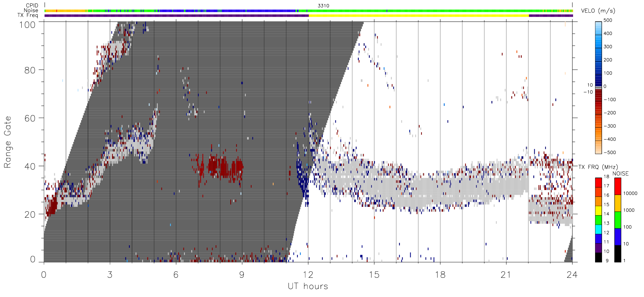Click the yellow section of the TX Freq strip
This screenshot has height=297, width=644.
[x=419, y=15]
